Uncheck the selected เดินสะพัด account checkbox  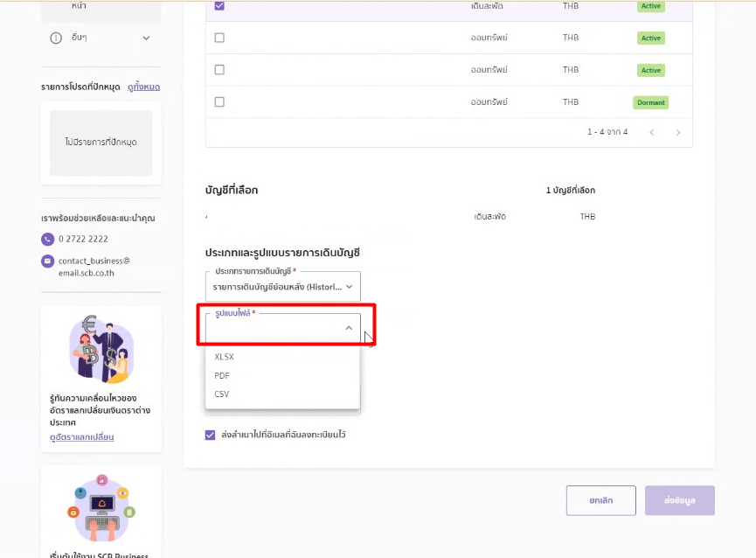[219, 6]
